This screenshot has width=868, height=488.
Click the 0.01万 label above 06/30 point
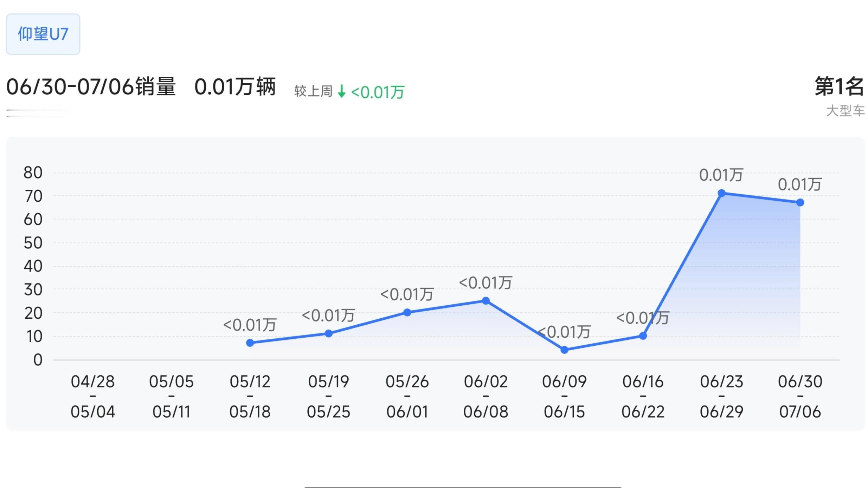point(800,184)
